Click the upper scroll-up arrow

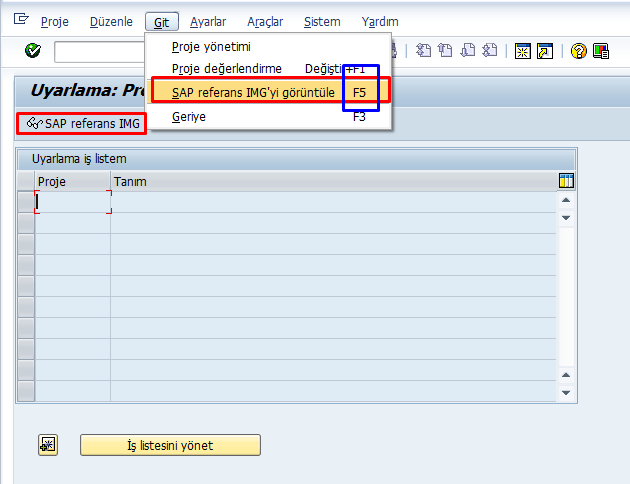[566, 200]
